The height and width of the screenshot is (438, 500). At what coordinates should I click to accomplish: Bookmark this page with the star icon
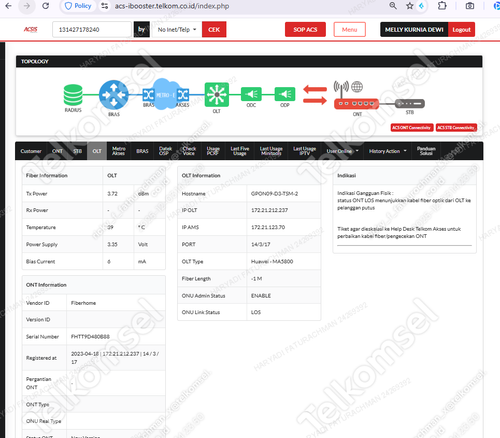coord(410,6)
